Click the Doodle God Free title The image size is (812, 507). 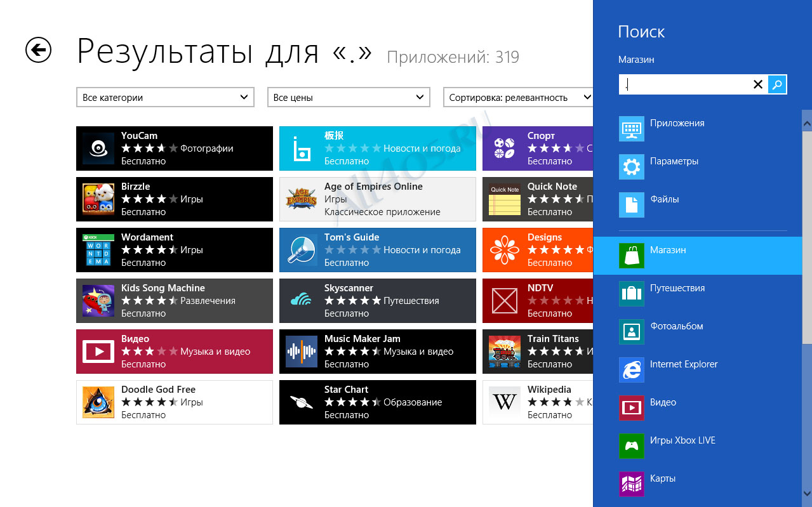click(x=158, y=390)
